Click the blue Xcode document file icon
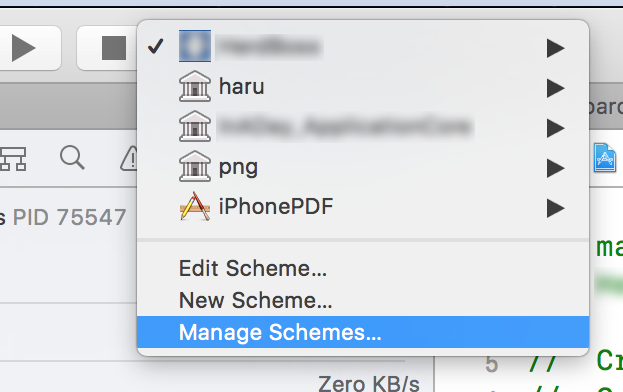 click(x=605, y=158)
